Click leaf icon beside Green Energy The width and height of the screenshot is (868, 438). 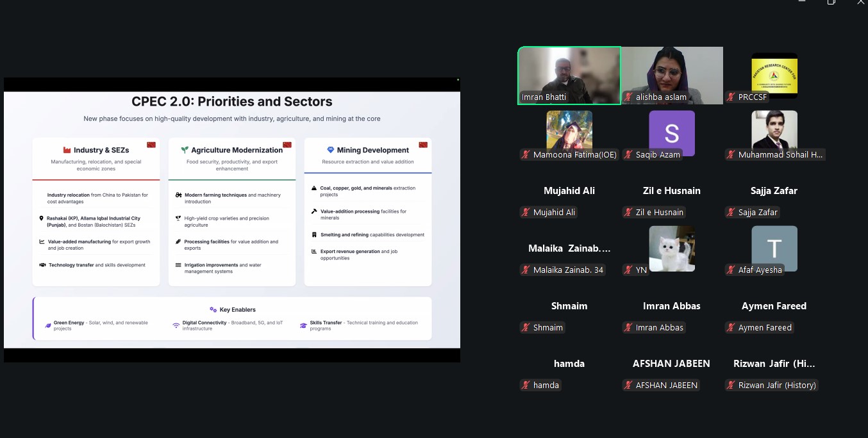click(47, 325)
